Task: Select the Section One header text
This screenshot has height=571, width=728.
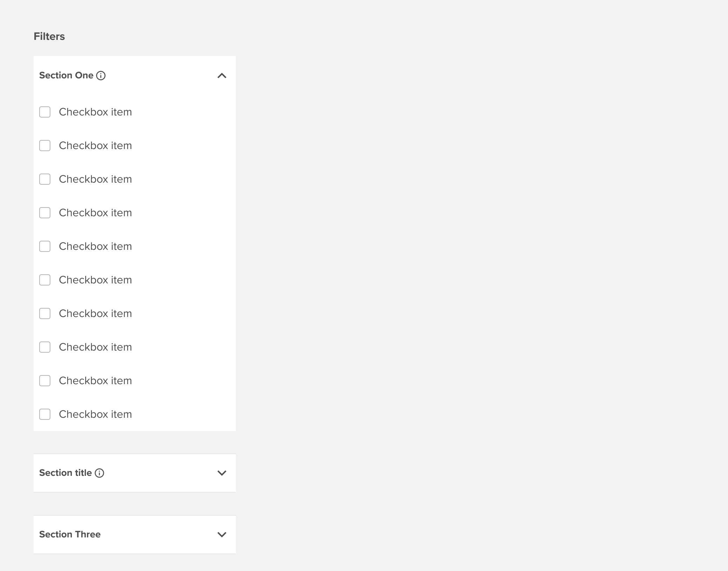Action: tap(66, 75)
